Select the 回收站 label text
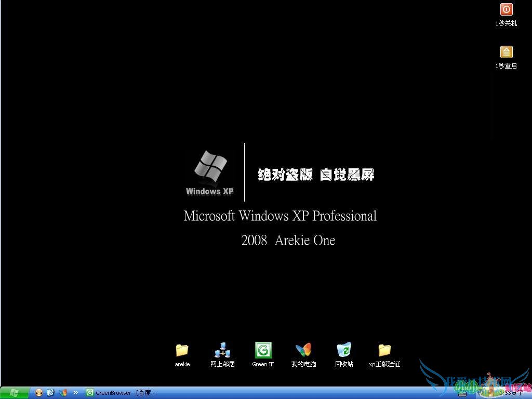Image resolution: width=532 pixels, height=399 pixels. coord(344,364)
